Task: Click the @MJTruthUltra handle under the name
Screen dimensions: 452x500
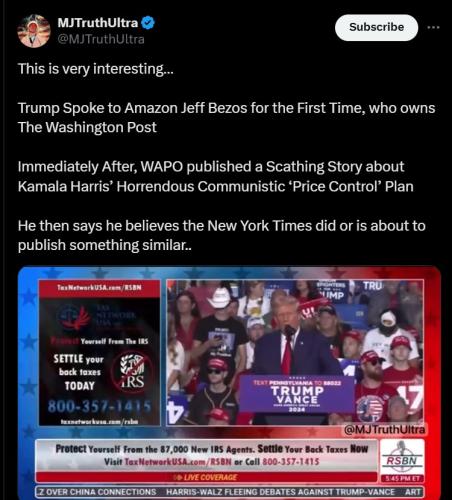Action: pos(101,39)
